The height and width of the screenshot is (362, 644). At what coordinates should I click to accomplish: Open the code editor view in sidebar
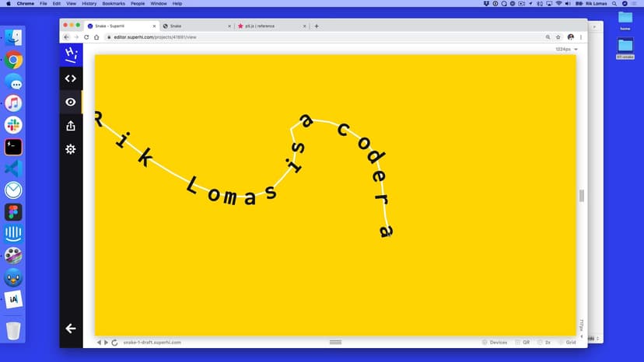pos(71,78)
